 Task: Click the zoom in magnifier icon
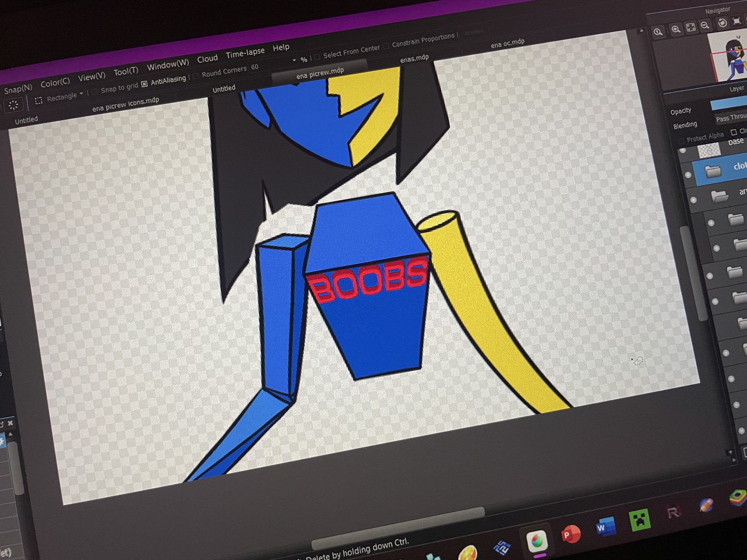click(676, 29)
